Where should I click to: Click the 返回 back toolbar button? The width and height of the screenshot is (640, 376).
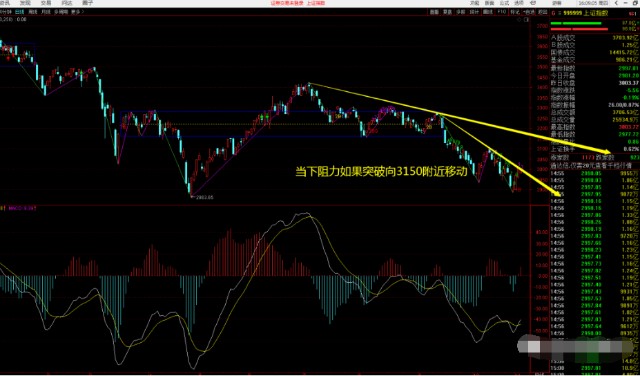[x=542, y=12]
